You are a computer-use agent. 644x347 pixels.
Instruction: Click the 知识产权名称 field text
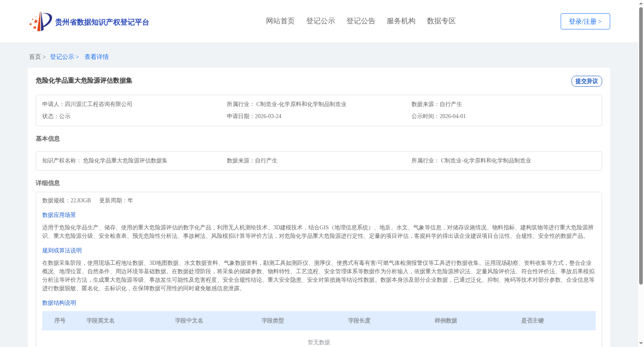[x=105, y=160]
